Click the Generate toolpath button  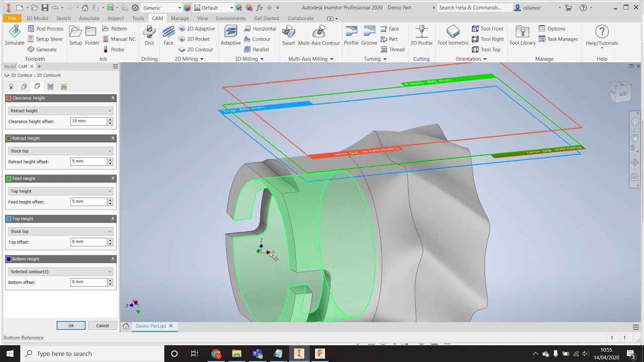(42, 49)
